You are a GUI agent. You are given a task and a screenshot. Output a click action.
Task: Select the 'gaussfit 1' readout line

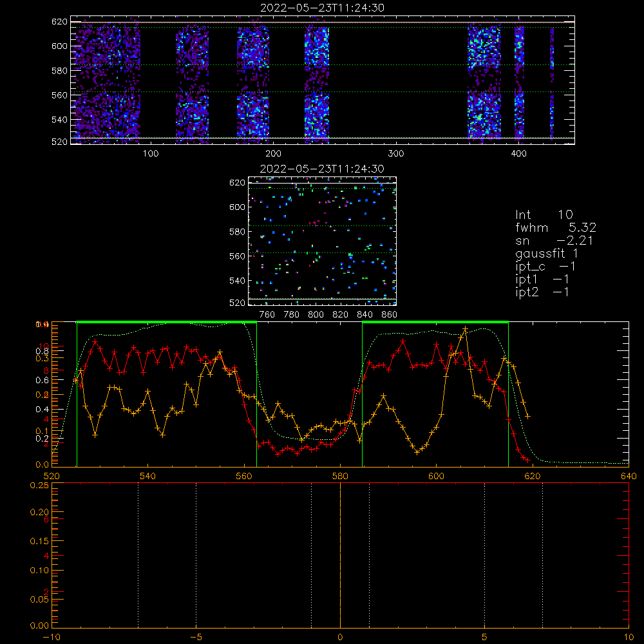[547, 253]
